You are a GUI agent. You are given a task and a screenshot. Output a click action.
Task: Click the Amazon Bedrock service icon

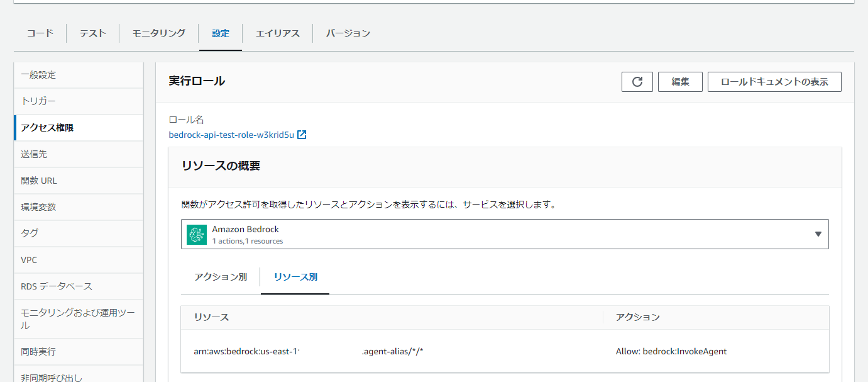[197, 233]
